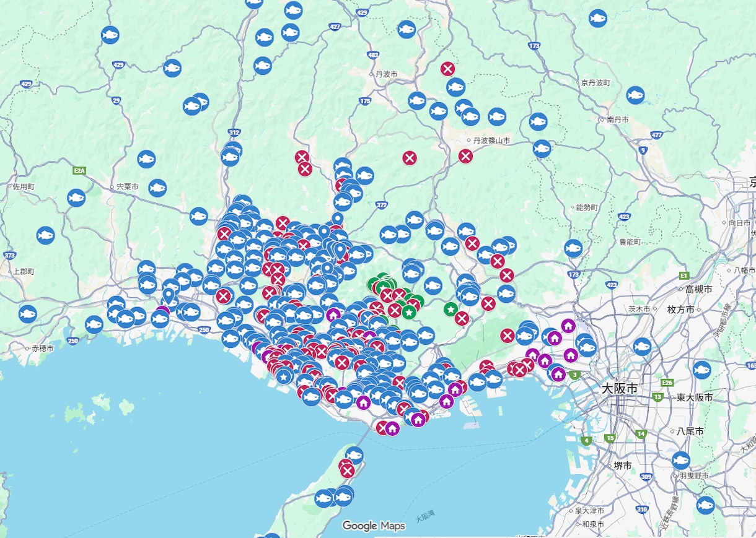Select the 泉大津市 label
This screenshot has height=538, width=756.
[x=589, y=511]
